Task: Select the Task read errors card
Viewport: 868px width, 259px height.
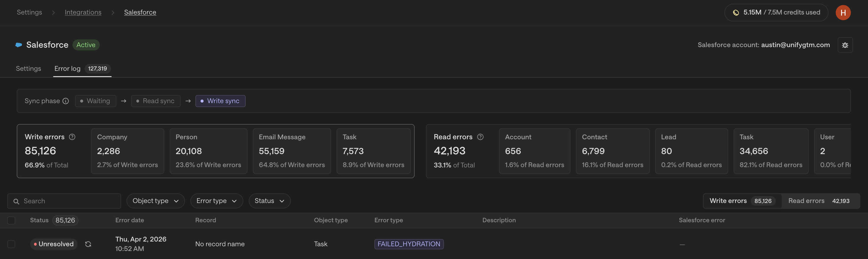Action: [771, 151]
